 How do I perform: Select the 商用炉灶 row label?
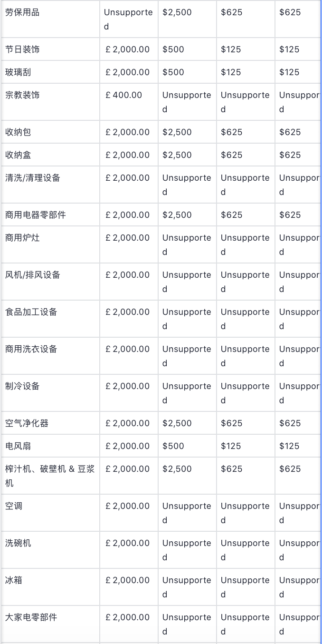coord(22,238)
